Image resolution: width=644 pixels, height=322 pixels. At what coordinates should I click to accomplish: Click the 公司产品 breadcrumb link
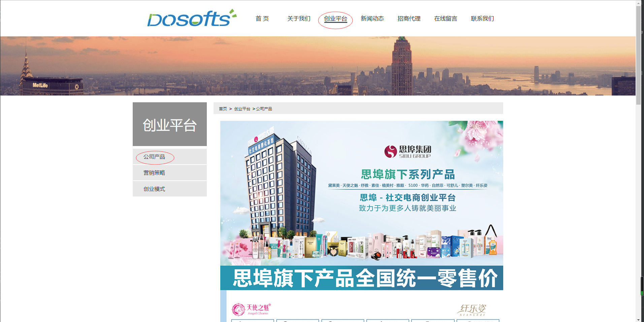(264, 109)
